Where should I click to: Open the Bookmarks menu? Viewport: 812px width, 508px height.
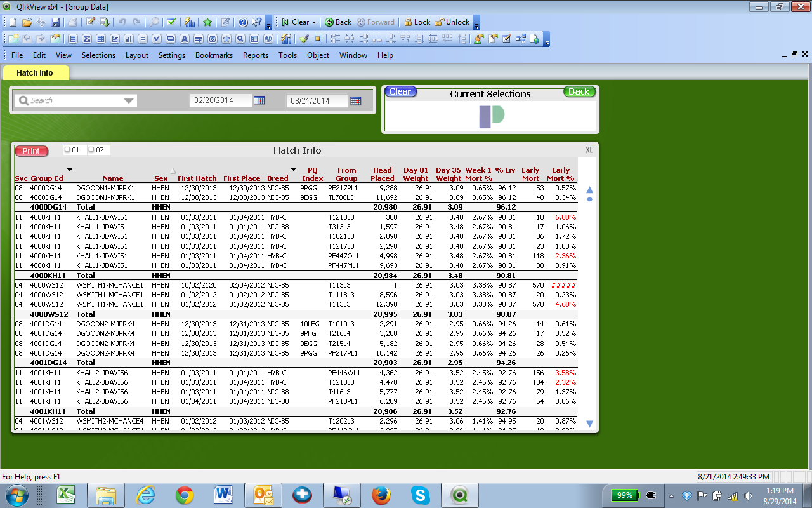click(x=214, y=55)
